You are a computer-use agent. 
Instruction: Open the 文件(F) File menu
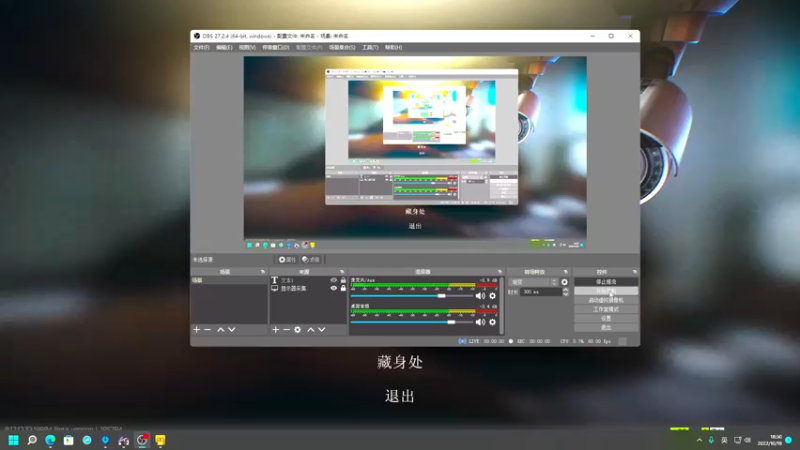202,47
